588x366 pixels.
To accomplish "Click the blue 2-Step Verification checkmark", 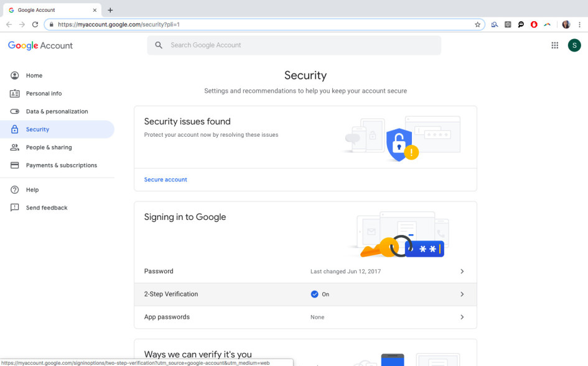I will 314,294.
